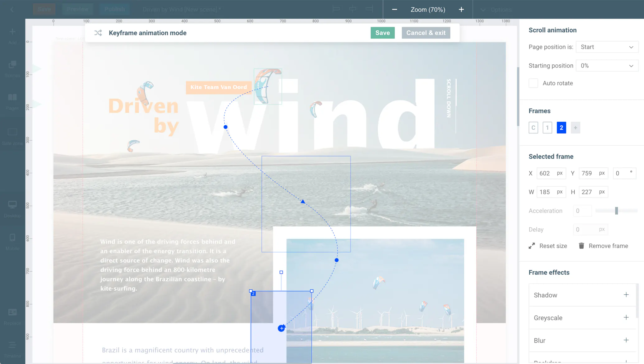This screenshot has height=364, width=644.
Task: Expand the Options menu in the top bar
Action: [x=496, y=10]
